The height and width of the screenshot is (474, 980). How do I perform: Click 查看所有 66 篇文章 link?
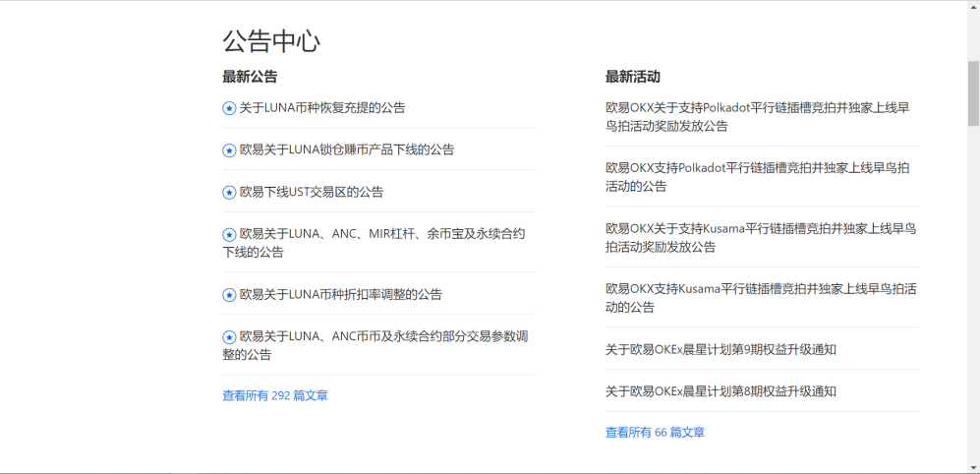point(655,432)
